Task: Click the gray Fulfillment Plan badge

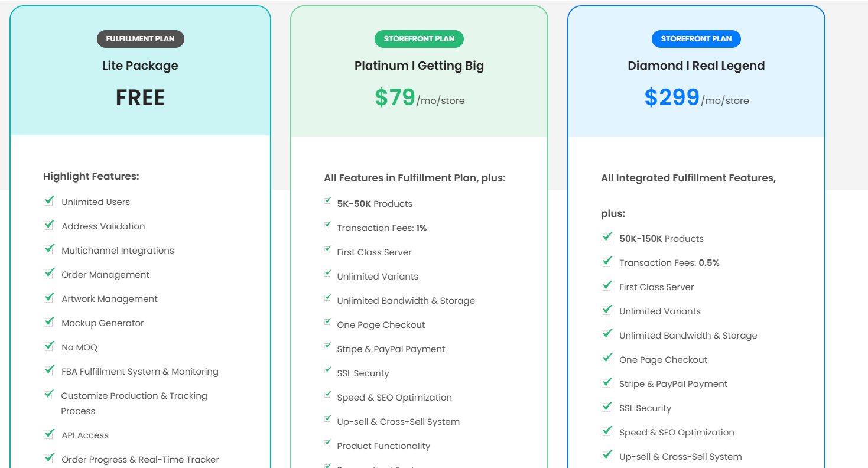Action: pos(141,39)
